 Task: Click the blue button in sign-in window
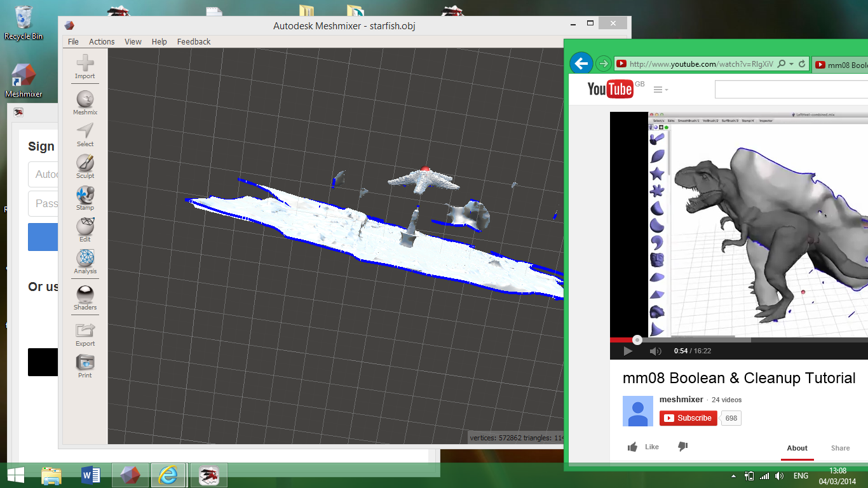click(x=43, y=236)
